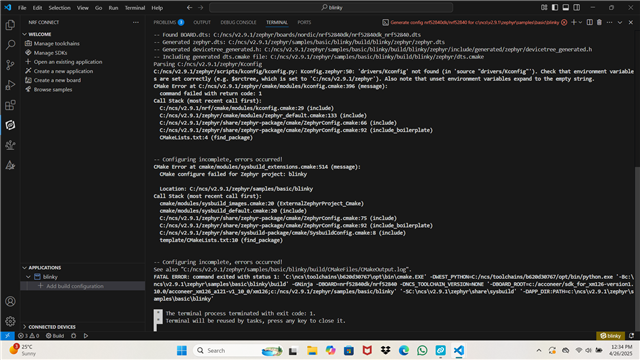Toggle the secondary side bar
The width and height of the screenshot is (640, 360).
pos(576,7)
